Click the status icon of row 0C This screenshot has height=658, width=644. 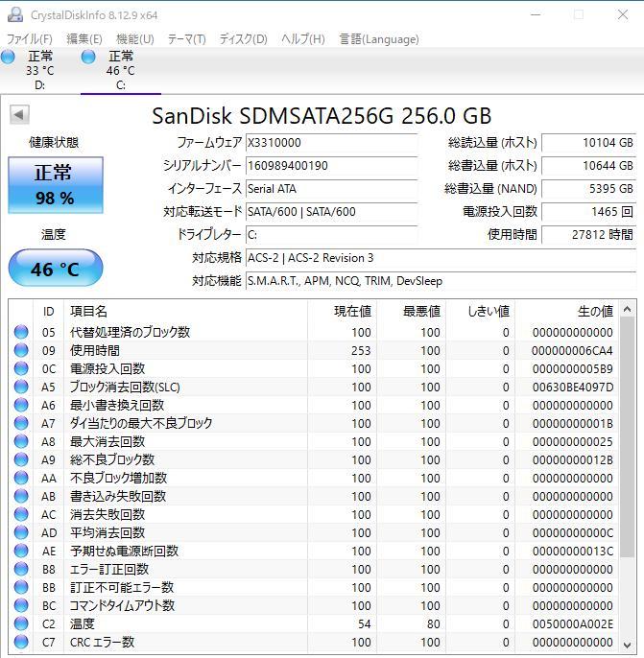pos(21,368)
